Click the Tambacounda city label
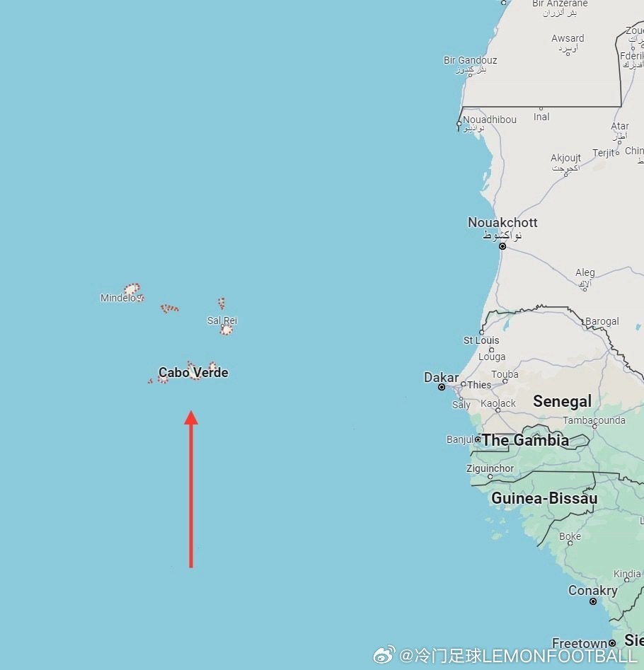644x670 pixels. pyautogui.click(x=594, y=420)
